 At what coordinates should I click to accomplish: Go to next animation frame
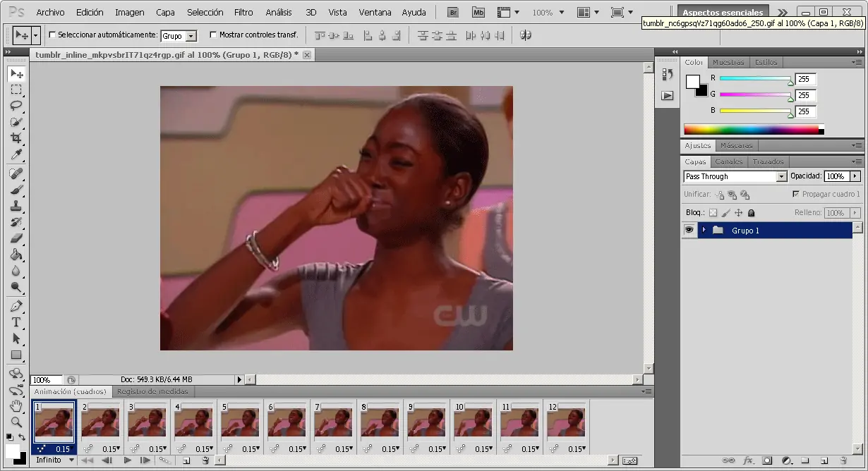click(x=145, y=460)
